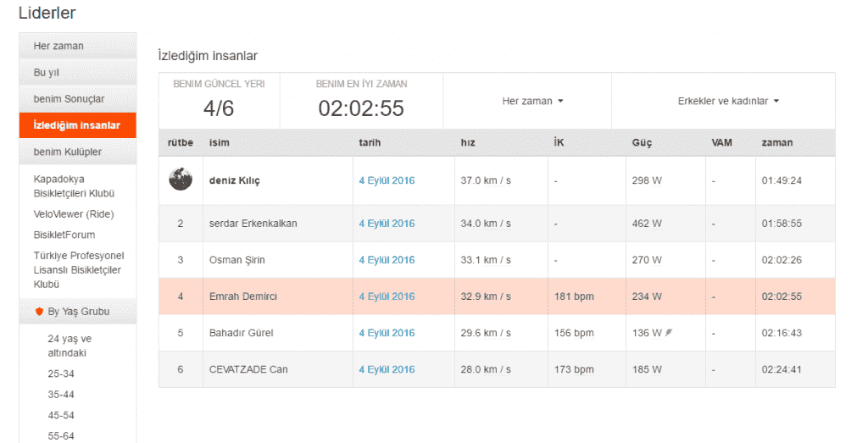Click the 01:49:24 time value
This screenshot has height=443, width=868.
tap(782, 180)
